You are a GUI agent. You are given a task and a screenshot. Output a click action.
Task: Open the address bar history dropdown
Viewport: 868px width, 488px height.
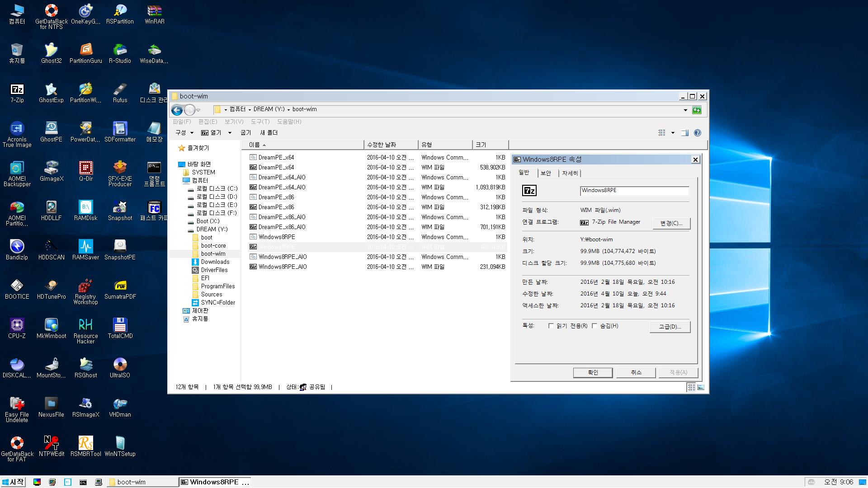[685, 110]
